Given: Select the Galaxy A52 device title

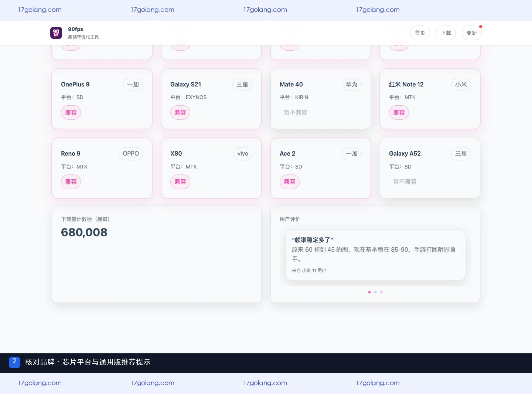Looking at the screenshot, I should point(405,153).
